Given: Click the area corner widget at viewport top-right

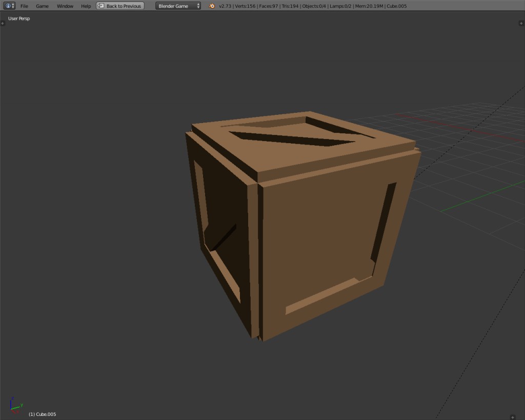Looking at the screenshot, I should pyautogui.click(x=520, y=23).
